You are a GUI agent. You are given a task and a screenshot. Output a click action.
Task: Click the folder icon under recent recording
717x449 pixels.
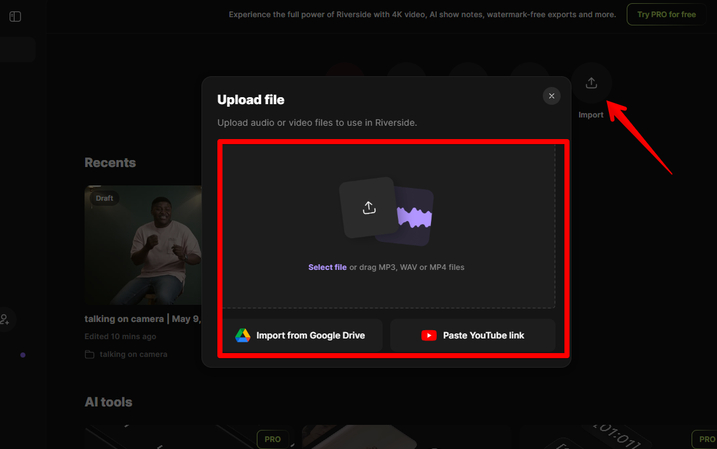point(90,354)
